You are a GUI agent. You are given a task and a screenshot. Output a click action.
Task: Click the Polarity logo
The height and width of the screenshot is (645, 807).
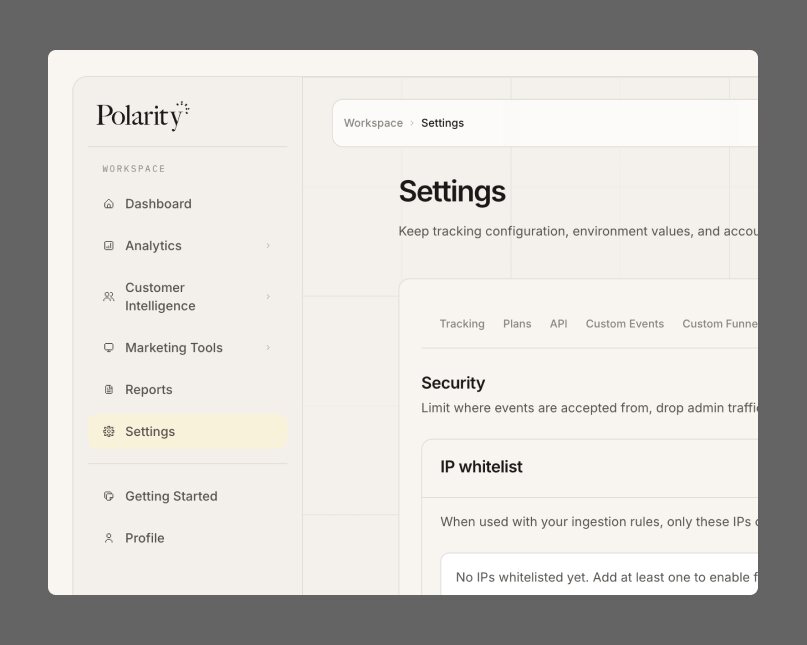point(143,115)
